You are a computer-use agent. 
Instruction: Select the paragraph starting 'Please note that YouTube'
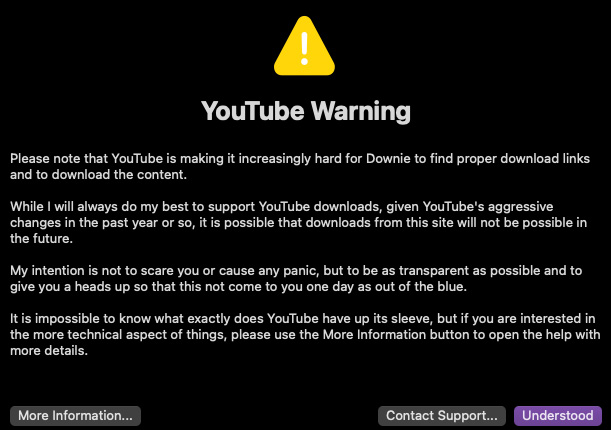(300, 166)
